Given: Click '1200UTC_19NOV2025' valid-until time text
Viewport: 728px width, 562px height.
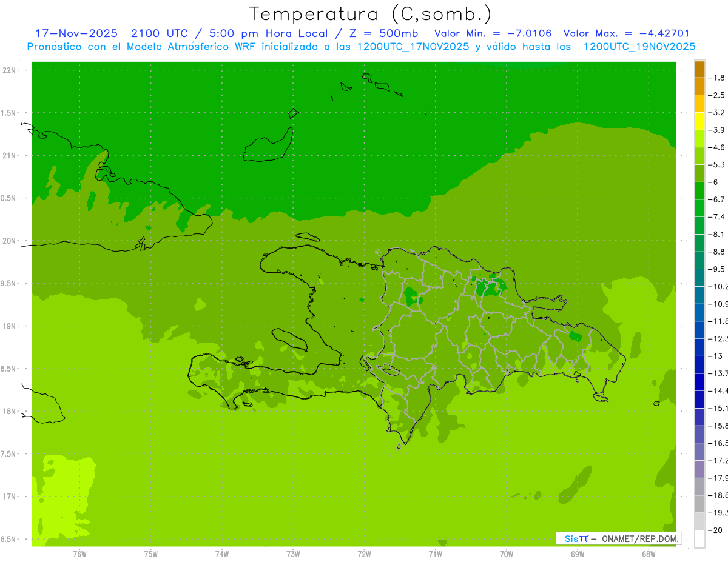Looking at the screenshot, I should [639, 46].
